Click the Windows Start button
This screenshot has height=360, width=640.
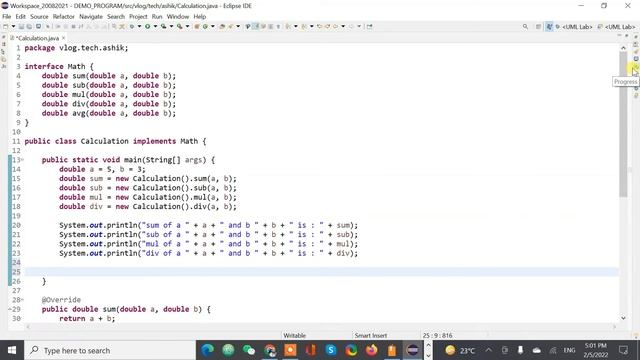[x=12, y=350]
